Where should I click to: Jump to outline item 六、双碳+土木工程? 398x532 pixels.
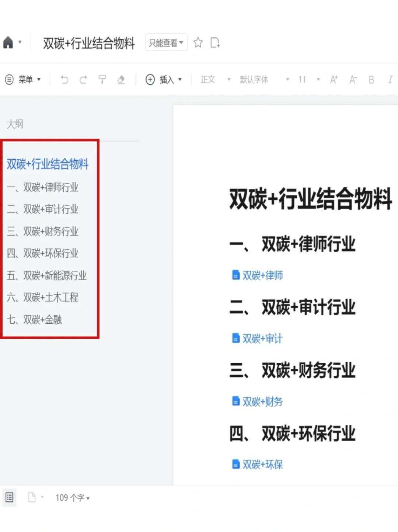[42, 297]
